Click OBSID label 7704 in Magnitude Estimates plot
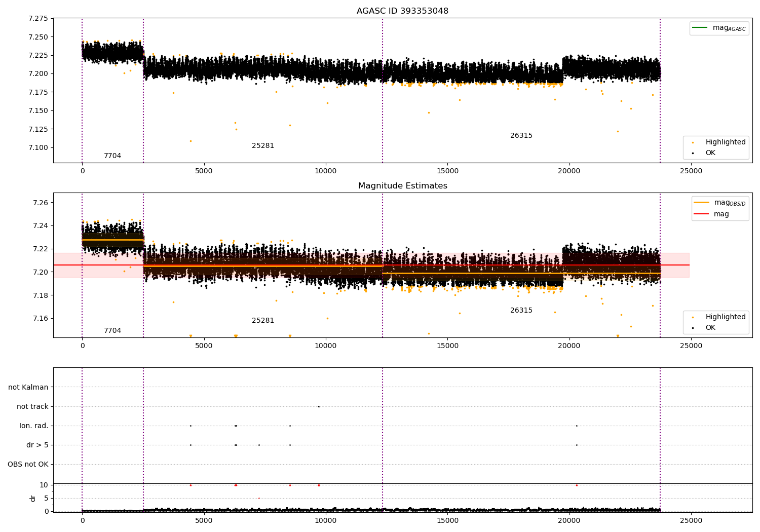This screenshot has height=532, width=760. point(112,331)
